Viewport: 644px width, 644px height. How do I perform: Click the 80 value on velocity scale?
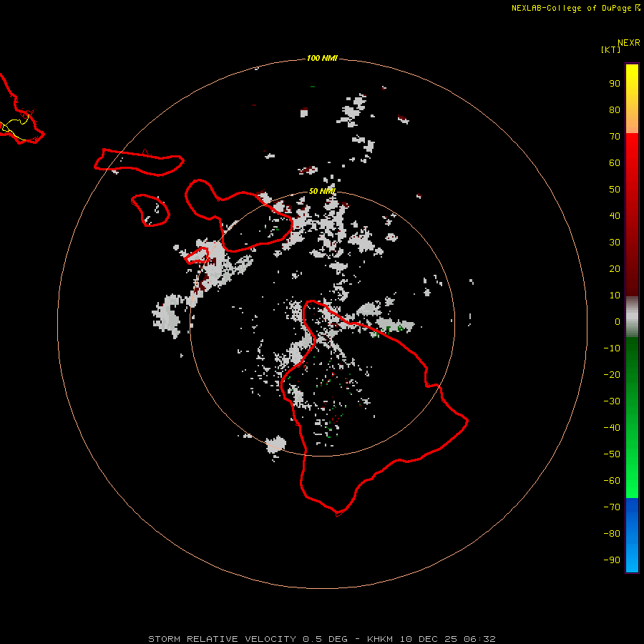click(615, 109)
